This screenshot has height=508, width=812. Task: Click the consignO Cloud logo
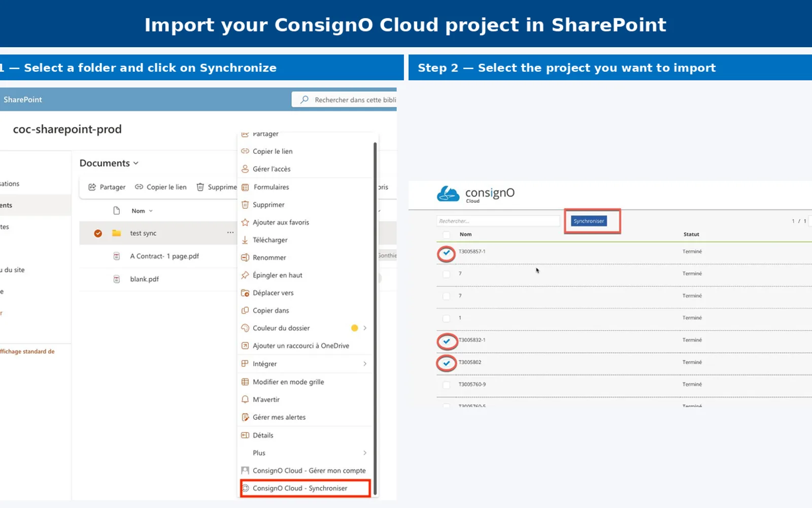[x=476, y=194]
